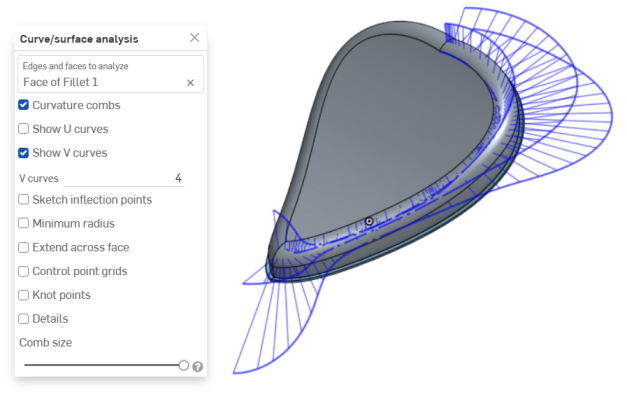Close the Curve/surface analysis dialog

[x=195, y=38]
